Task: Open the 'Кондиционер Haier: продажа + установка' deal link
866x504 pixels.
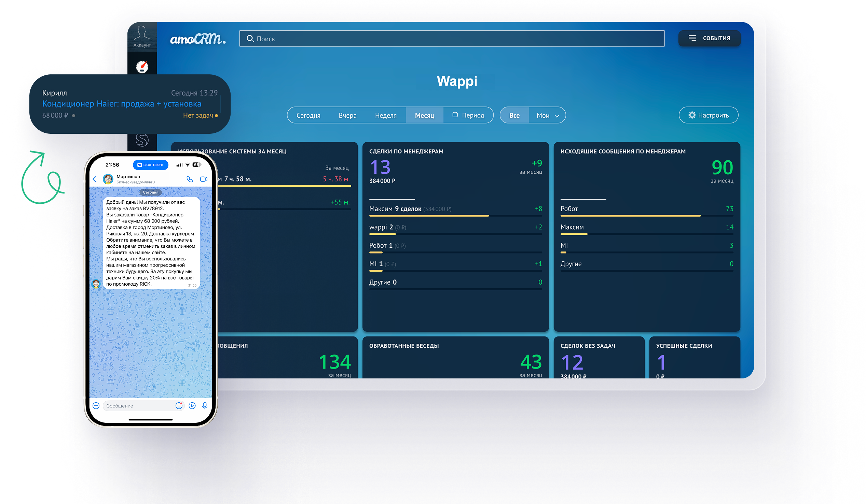Action: pyautogui.click(x=122, y=104)
